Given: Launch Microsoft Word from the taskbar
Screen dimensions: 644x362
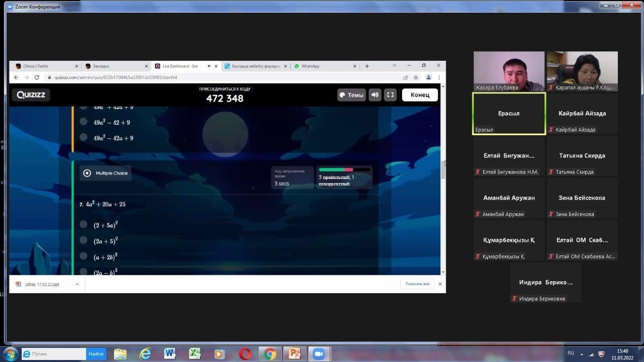Looking at the screenshot, I should click(170, 354).
